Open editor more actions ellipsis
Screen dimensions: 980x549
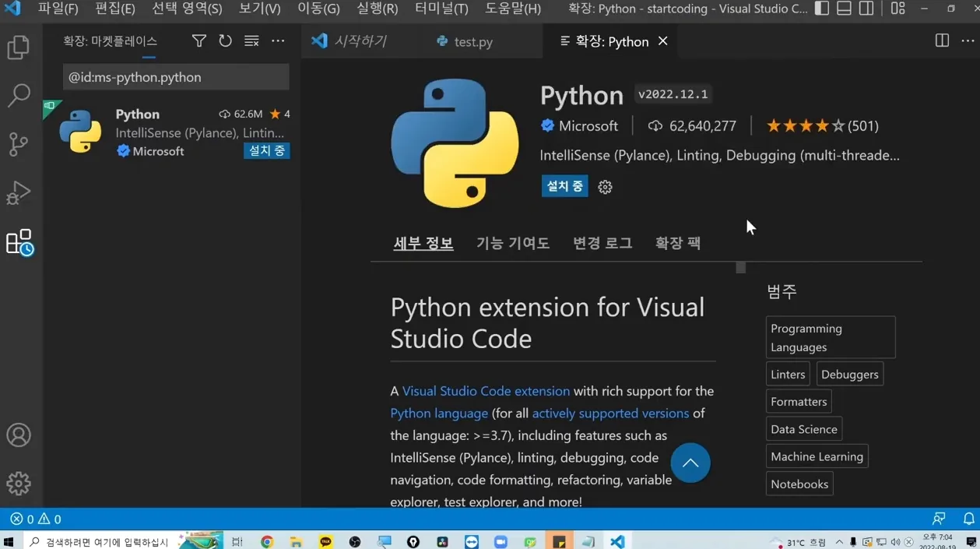click(x=968, y=40)
